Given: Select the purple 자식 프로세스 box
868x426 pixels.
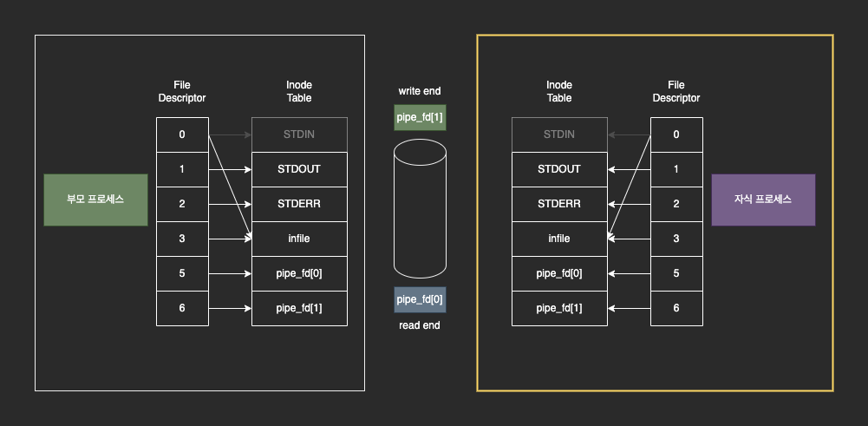Looking at the screenshot, I should [763, 200].
